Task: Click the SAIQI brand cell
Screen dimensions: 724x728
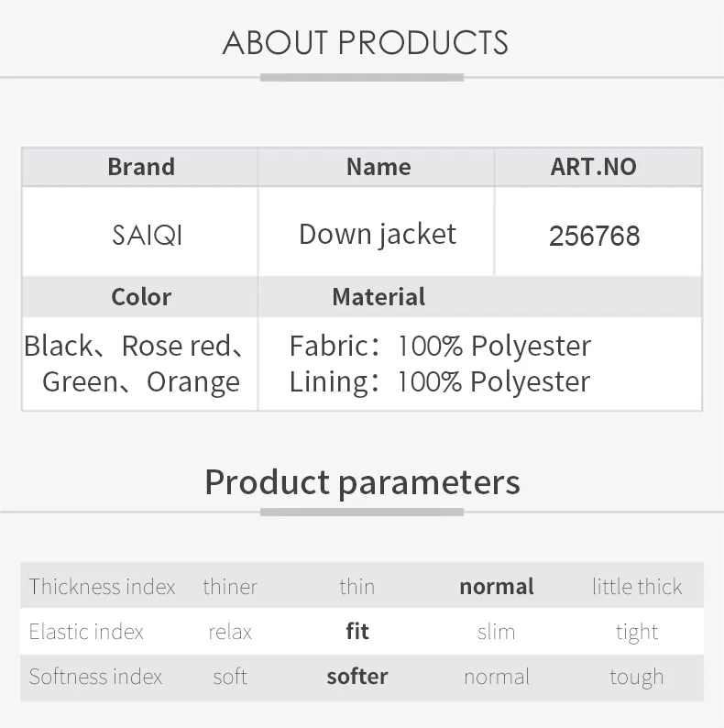Action: 147,235
